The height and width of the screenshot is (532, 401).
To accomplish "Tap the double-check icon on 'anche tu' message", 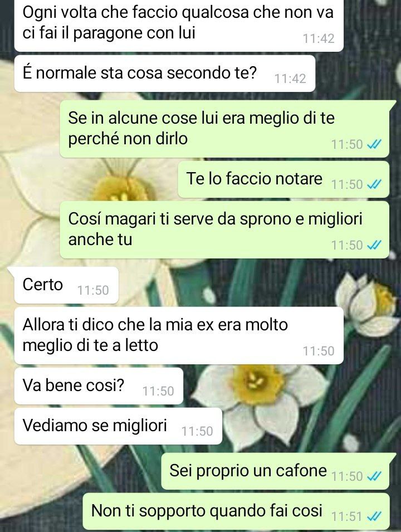I will pos(374,245).
